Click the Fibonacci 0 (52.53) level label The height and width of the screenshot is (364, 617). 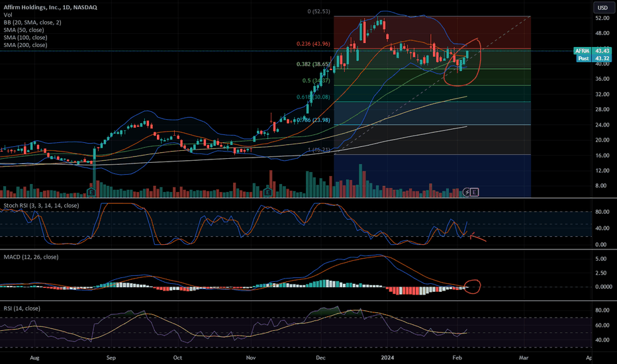[318, 11]
